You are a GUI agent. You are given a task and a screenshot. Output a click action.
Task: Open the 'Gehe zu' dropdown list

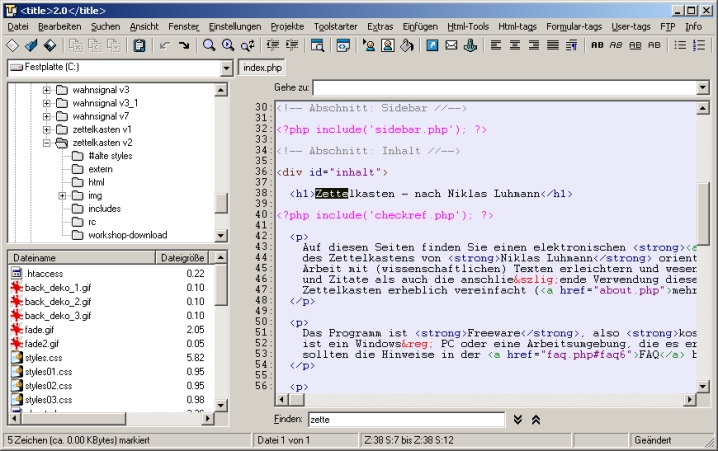click(x=702, y=88)
